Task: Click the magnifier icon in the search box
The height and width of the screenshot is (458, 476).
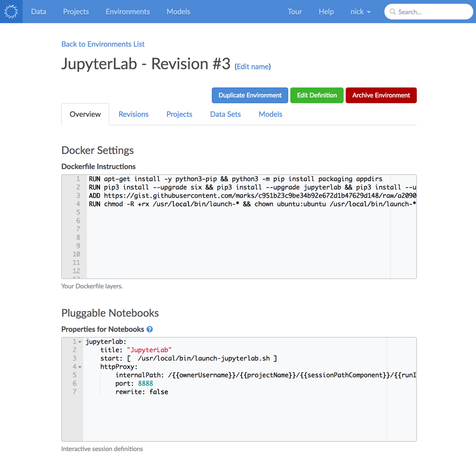Action: pyautogui.click(x=393, y=11)
